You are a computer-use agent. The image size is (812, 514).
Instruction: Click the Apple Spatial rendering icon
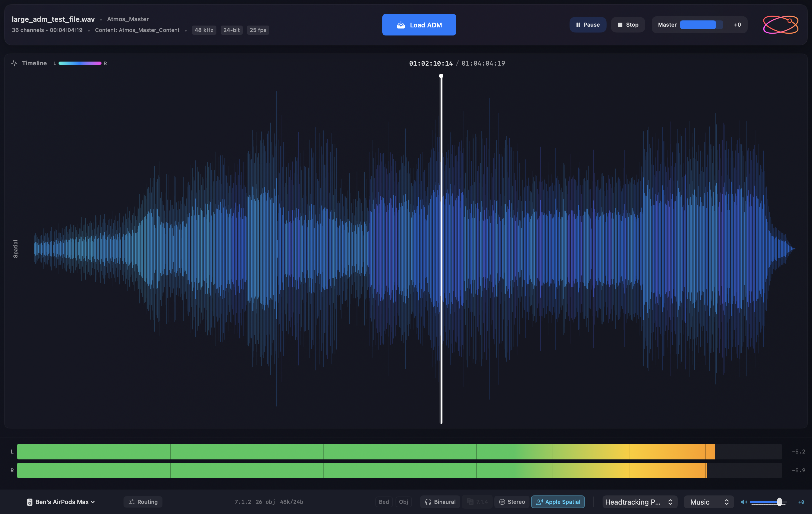[539, 502]
